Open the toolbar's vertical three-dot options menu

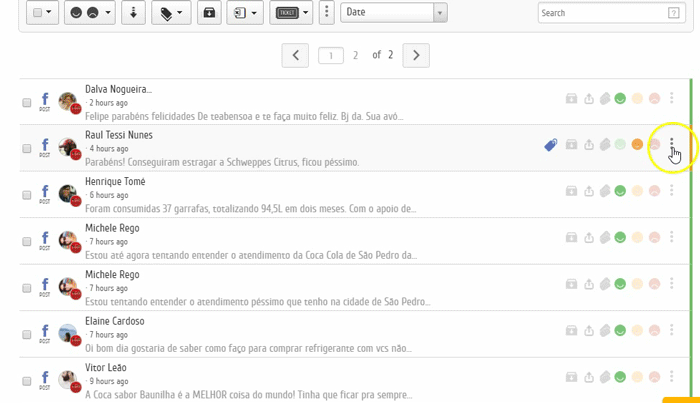[x=326, y=13]
